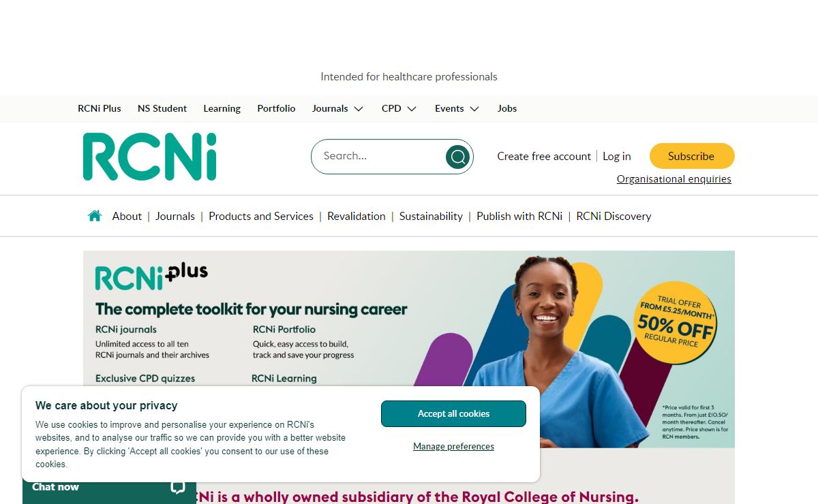Follow the Organisational enquiries link
818x504 pixels.
(x=674, y=179)
